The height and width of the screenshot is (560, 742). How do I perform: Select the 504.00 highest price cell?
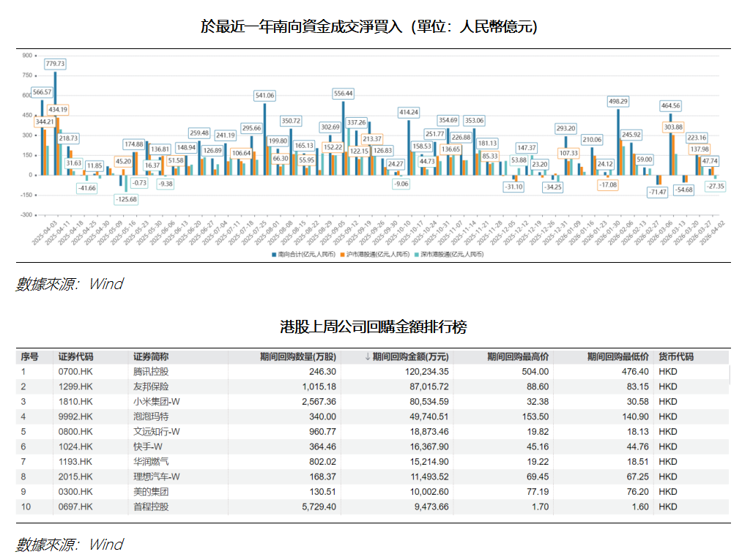pyautogui.click(x=535, y=372)
